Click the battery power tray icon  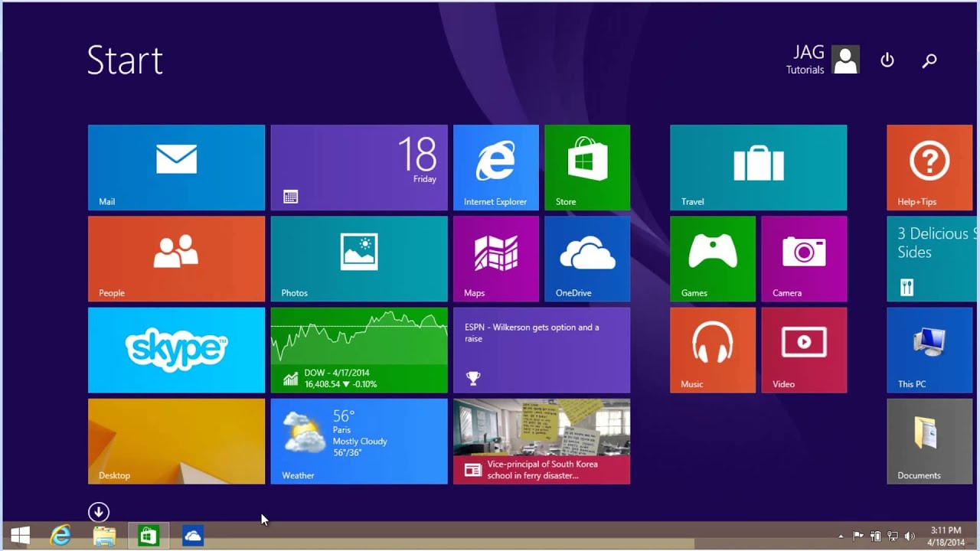coord(876,536)
